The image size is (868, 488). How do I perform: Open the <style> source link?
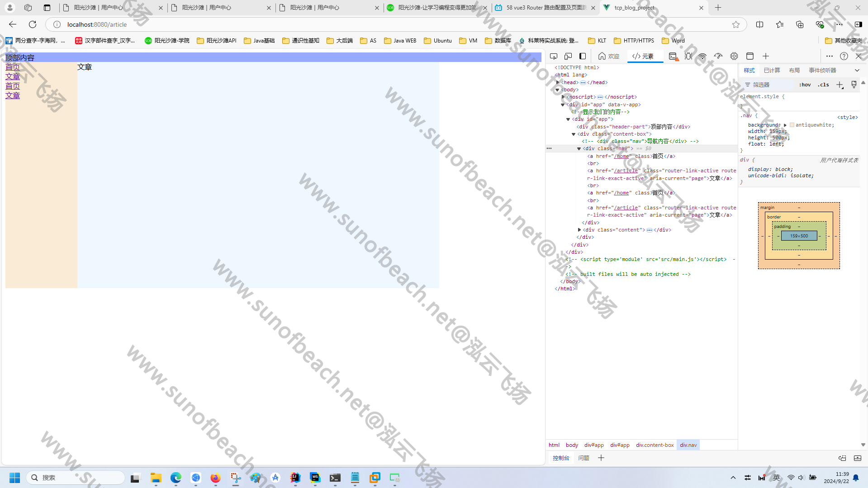tap(847, 117)
